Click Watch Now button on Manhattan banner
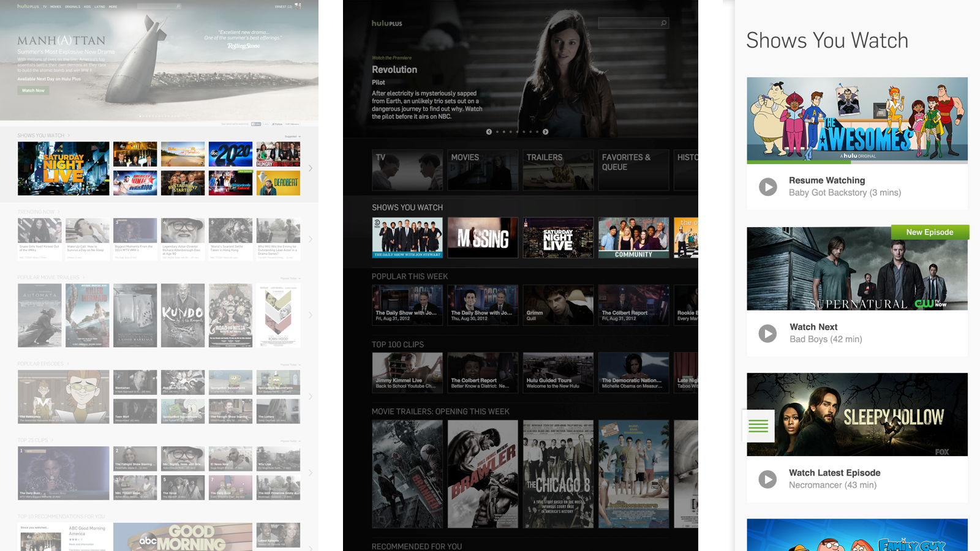980x551 pixels. (x=33, y=91)
